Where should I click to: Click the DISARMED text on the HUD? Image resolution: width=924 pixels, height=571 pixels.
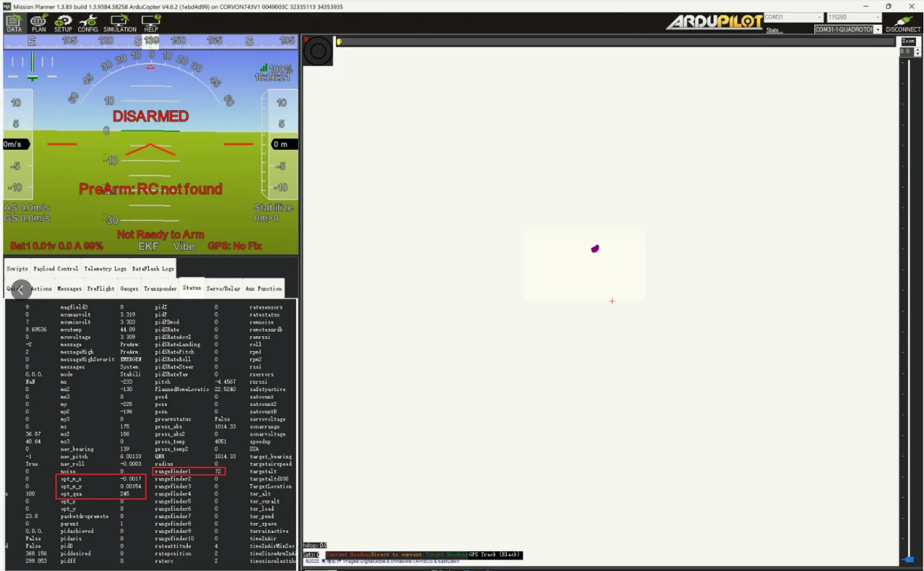click(x=150, y=116)
